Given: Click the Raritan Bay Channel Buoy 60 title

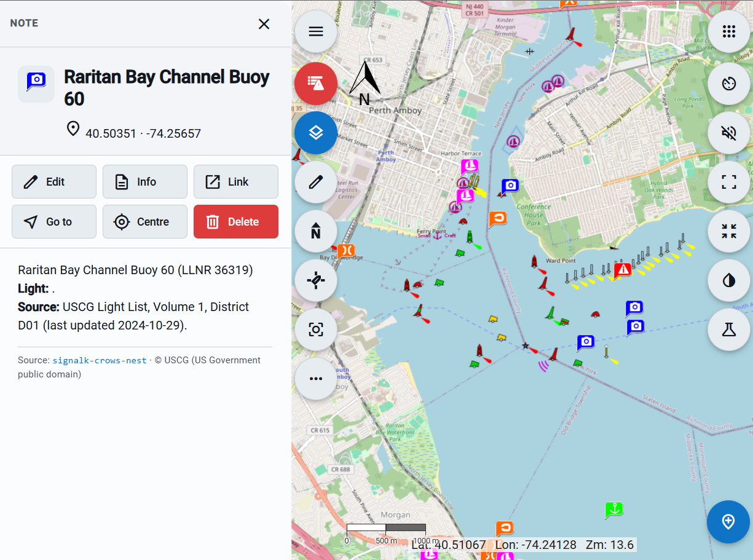Looking at the screenshot, I should [167, 88].
